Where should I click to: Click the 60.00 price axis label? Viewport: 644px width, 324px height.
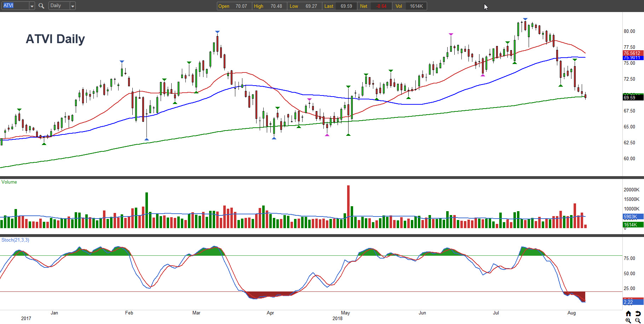tap(629, 158)
